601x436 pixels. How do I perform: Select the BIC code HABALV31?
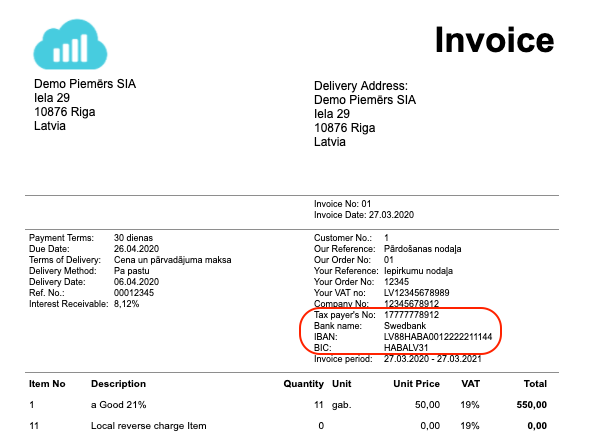tap(408, 348)
